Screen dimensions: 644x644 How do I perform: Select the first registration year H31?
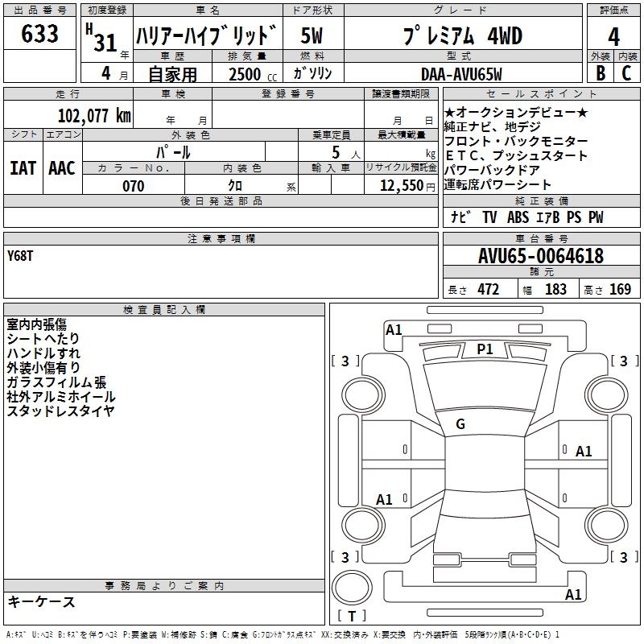(102, 38)
